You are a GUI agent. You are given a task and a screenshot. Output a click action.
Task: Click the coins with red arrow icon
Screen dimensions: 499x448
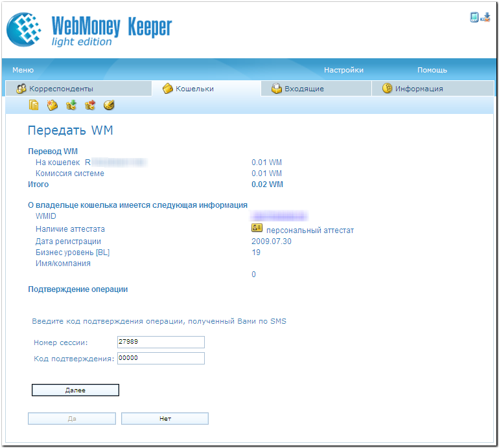90,105
